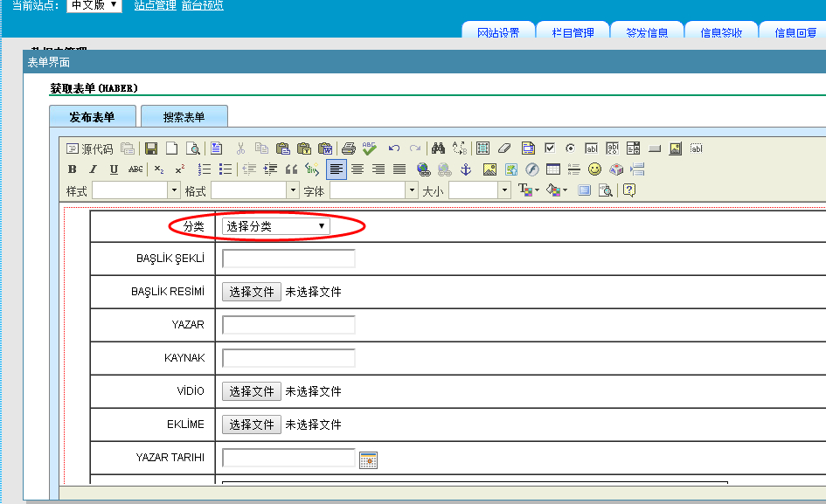826x504 pixels.
Task: Click 选择文件 button for BAŞLİK RESİMİ
Action: click(252, 292)
